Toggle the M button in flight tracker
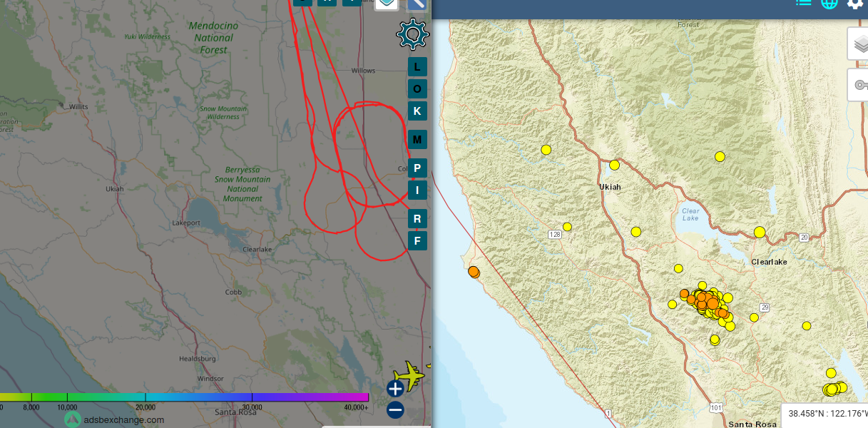The height and width of the screenshot is (428, 868). click(417, 139)
